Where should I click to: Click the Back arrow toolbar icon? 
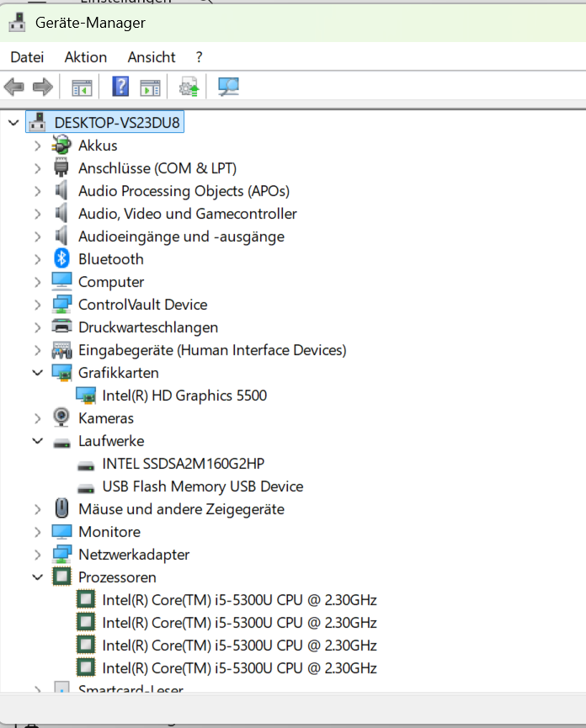pos(14,87)
